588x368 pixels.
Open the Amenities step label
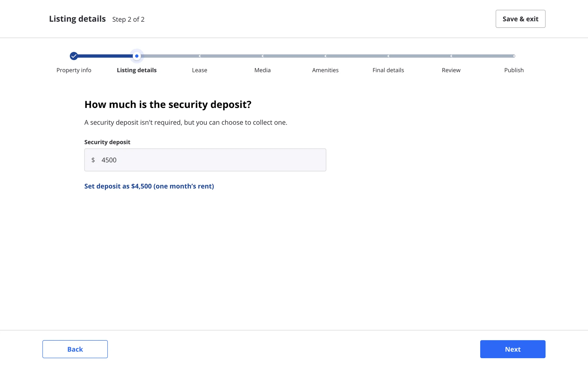point(325,70)
